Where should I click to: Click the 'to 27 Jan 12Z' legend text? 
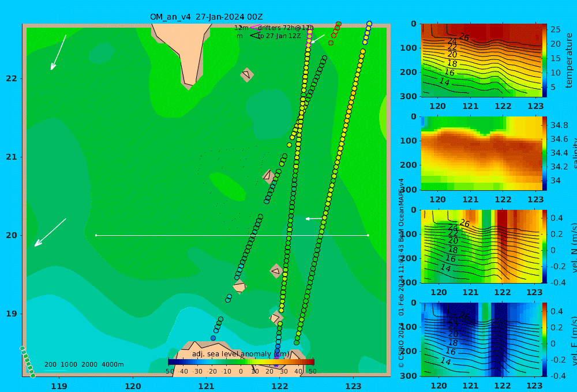[279, 36]
